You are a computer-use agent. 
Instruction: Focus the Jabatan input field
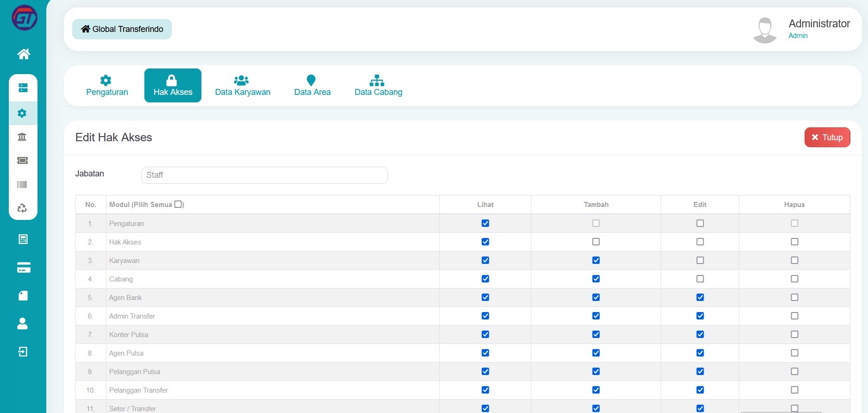pyautogui.click(x=264, y=175)
